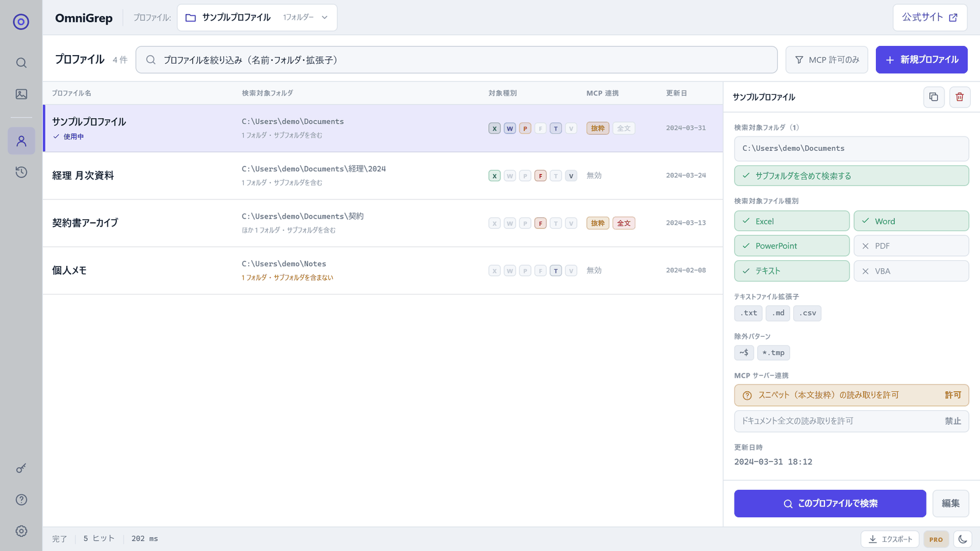Click F badge in 契約書アーカイブ row
This screenshot has width=980, height=551.
(x=540, y=223)
